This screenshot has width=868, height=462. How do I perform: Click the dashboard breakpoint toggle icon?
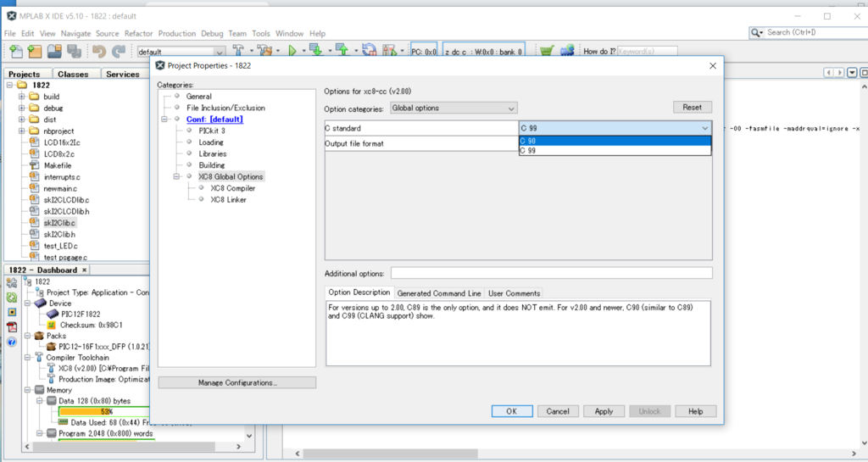click(12, 312)
